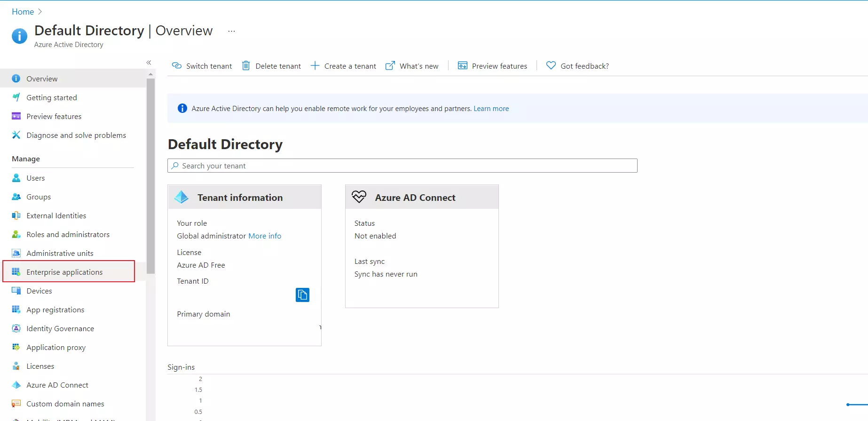Click the Application proxy icon
This screenshot has width=868, height=421.
point(16,347)
